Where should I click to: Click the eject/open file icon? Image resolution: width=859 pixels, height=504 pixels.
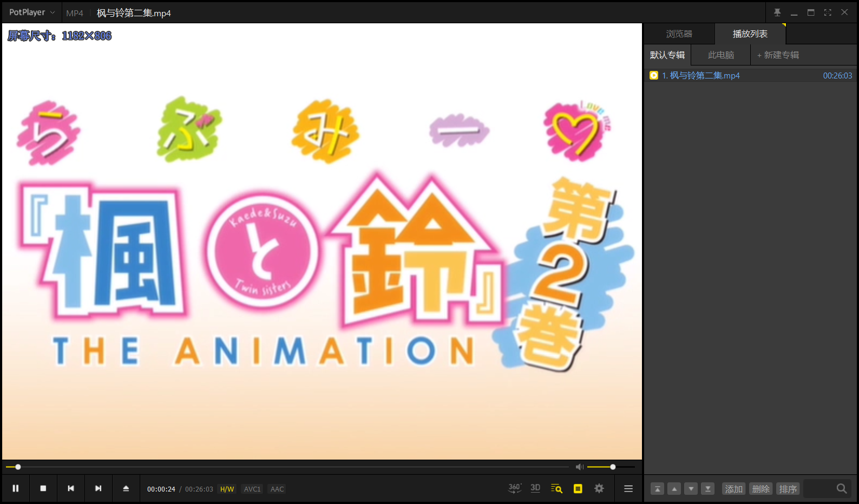click(126, 488)
